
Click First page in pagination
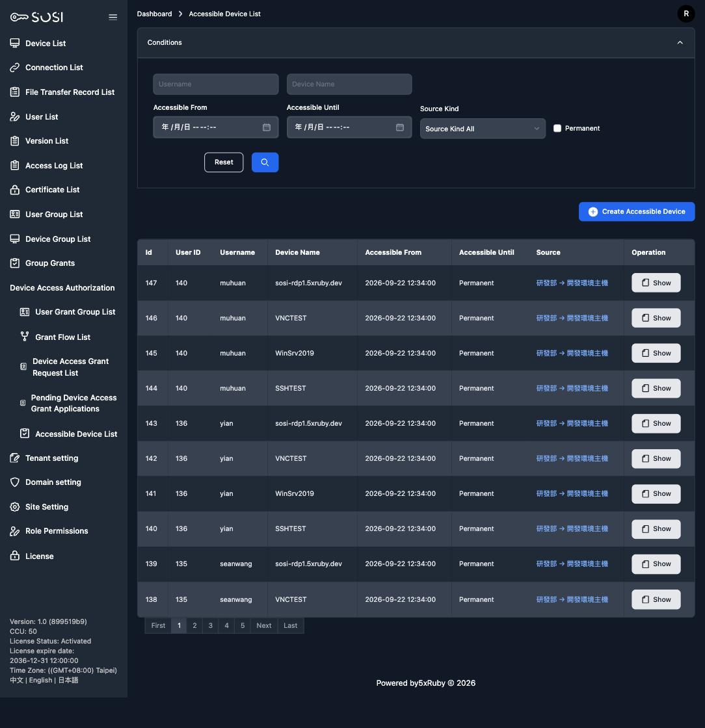(x=158, y=625)
